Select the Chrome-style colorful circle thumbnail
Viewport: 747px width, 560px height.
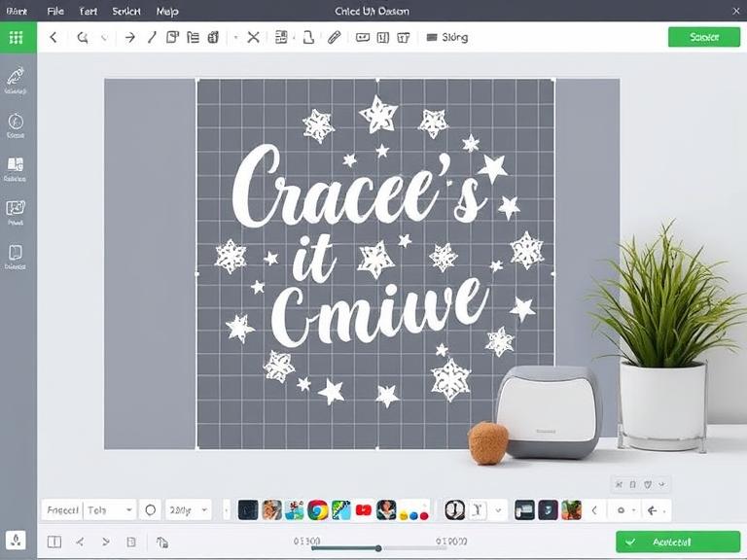click(x=317, y=510)
